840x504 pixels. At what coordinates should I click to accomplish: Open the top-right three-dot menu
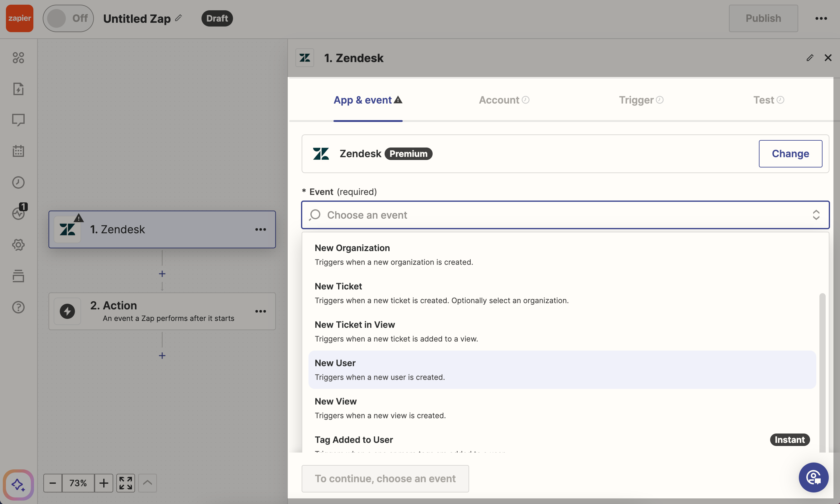click(821, 18)
